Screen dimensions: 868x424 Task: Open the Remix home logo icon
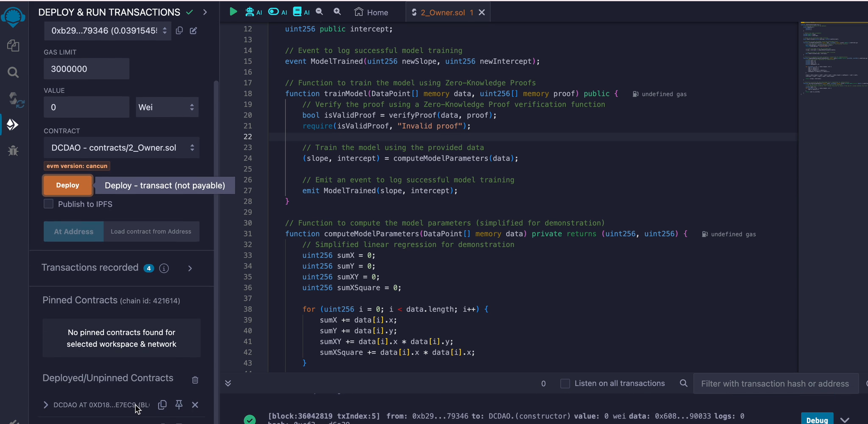[13, 17]
